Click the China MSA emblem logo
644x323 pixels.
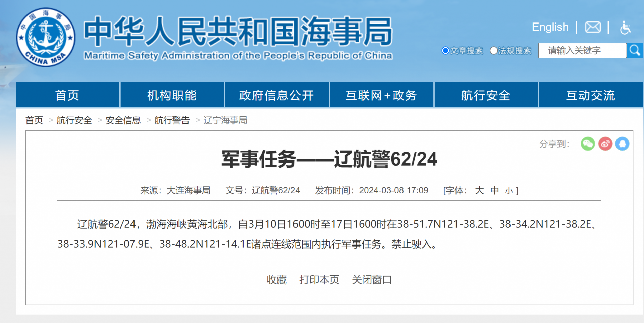(46, 37)
